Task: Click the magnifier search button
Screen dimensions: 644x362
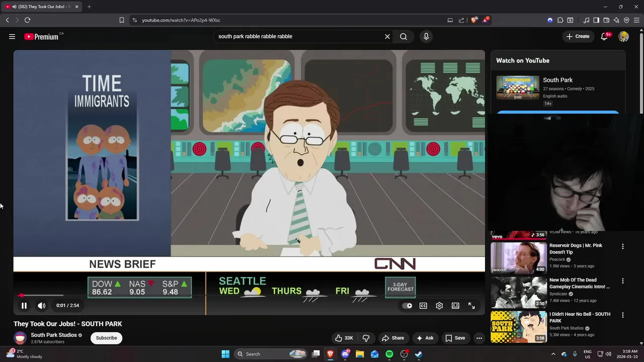Action: tap(404, 36)
